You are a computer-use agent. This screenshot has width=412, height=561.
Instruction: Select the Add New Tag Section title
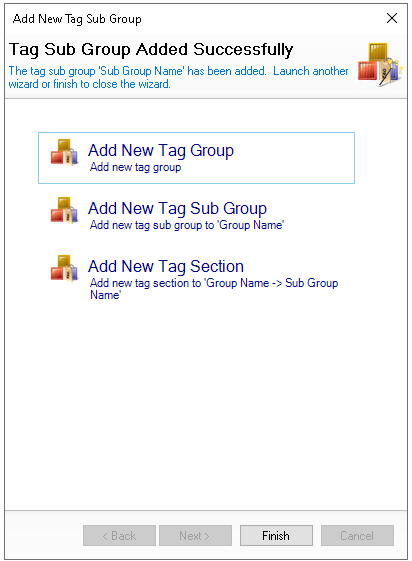pyautogui.click(x=166, y=266)
